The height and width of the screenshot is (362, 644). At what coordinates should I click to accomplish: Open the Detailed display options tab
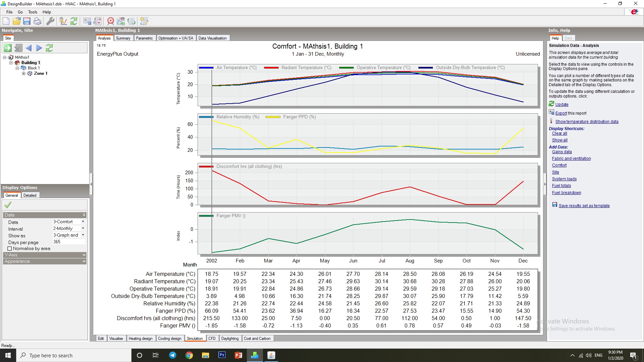point(30,195)
